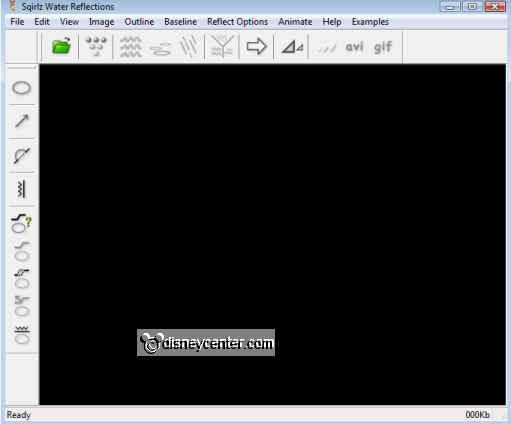Save animation with the avi button
The image size is (511, 424).
[x=354, y=47]
